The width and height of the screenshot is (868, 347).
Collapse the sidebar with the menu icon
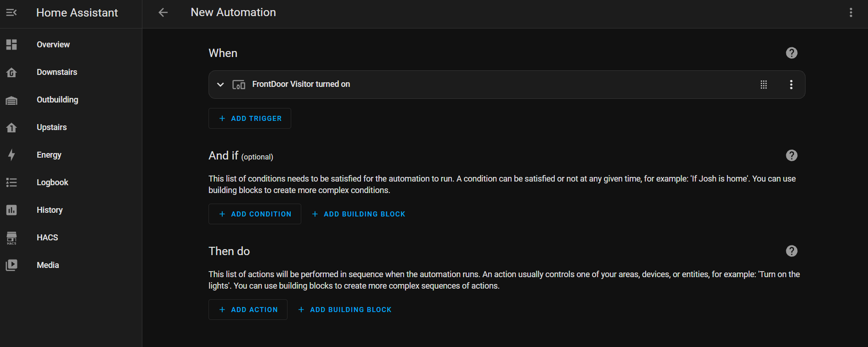(x=11, y=12)
